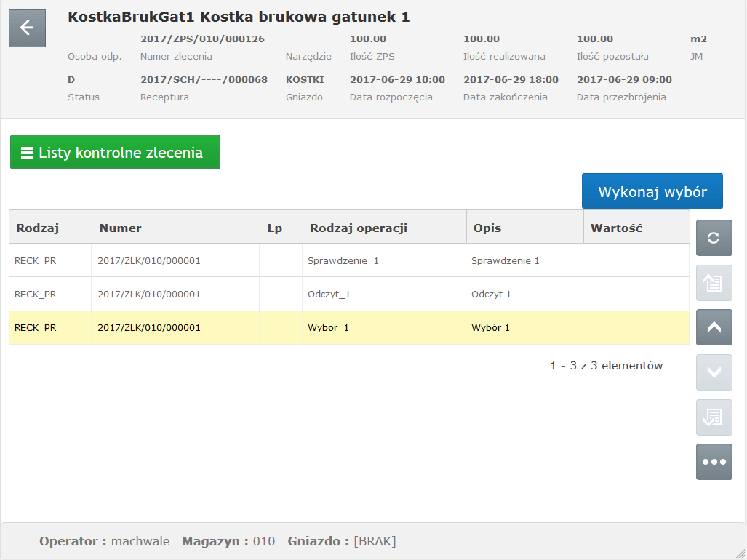Click the Wykonaj wybór button
The height and width of the screenshot is (560, 747).
(652, 191)
